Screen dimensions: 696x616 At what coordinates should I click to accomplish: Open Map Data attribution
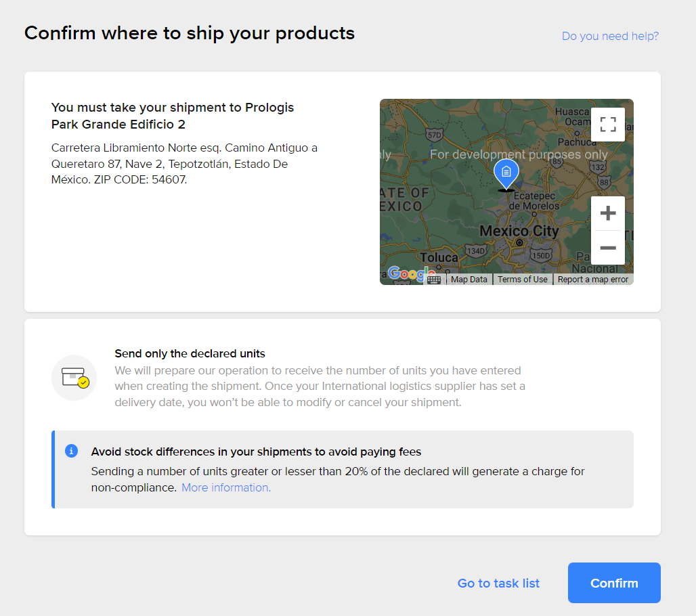[x=469, y=280]
